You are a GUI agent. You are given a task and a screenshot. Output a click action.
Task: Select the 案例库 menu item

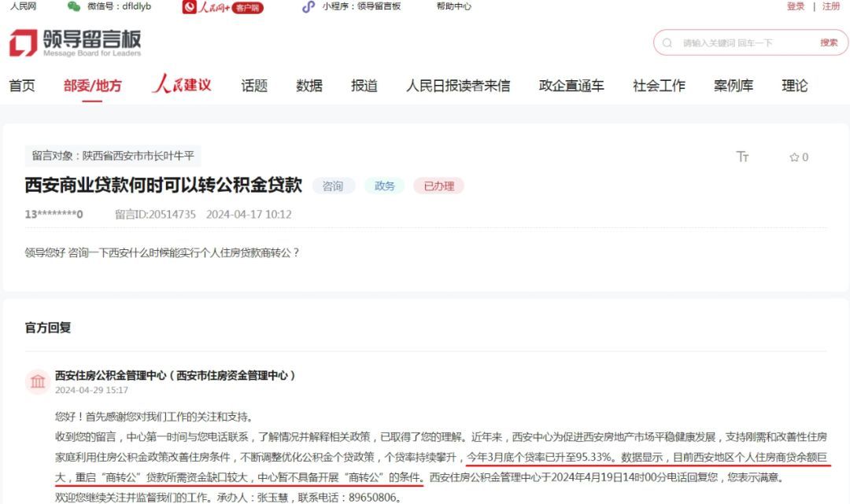pos(733,85)
